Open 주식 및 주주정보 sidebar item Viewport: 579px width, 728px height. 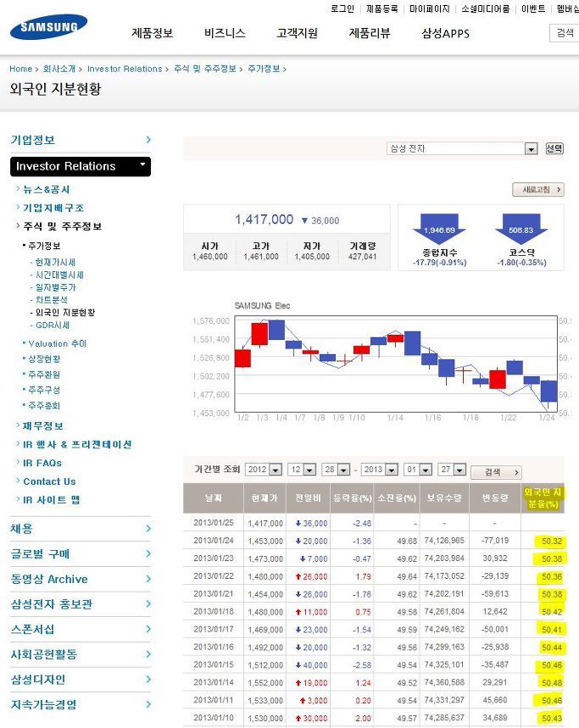[62, 226]
